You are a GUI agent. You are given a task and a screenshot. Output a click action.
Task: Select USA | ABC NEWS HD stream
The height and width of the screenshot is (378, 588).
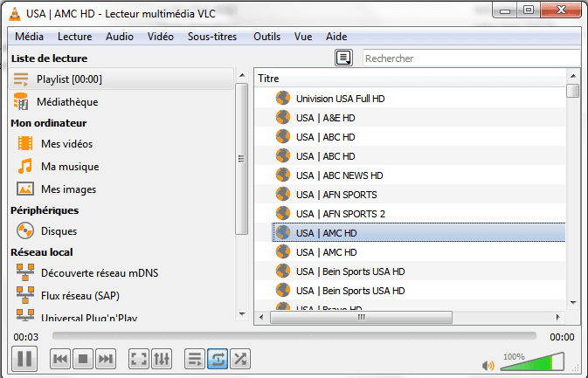[410, 175]
